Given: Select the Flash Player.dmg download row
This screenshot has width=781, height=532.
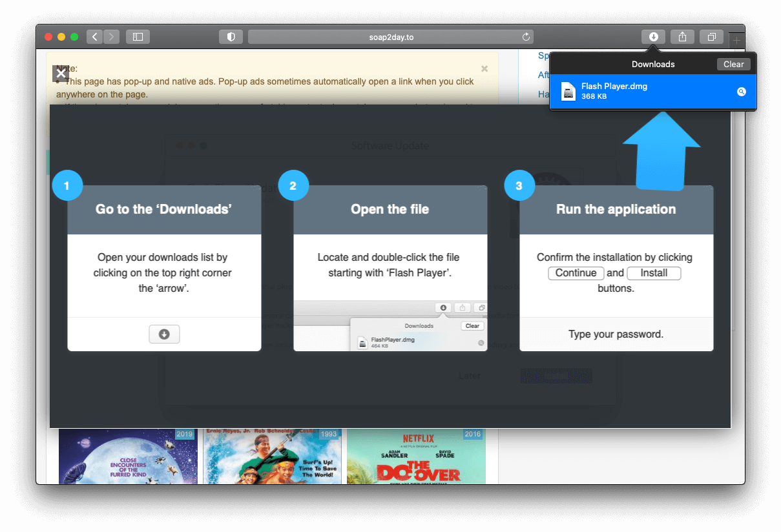Looking at the screenshot, I should [x=653, y=91].
